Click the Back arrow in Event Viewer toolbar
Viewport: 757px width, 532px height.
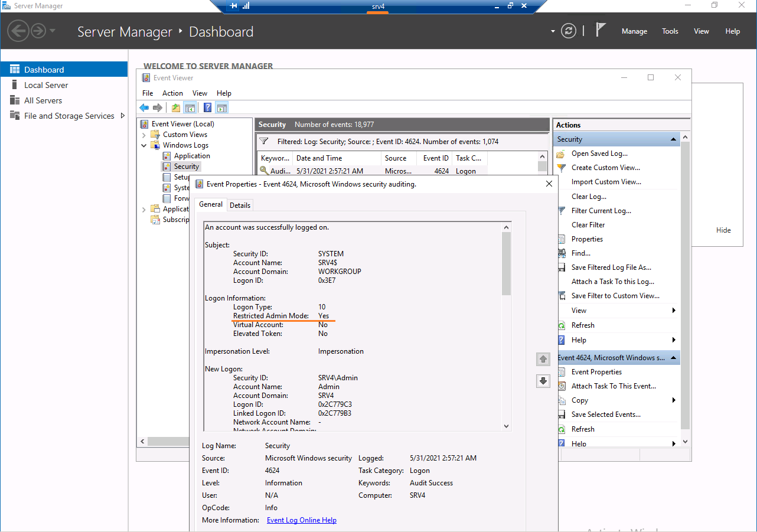pyautogui.click(x=144, y=107)
